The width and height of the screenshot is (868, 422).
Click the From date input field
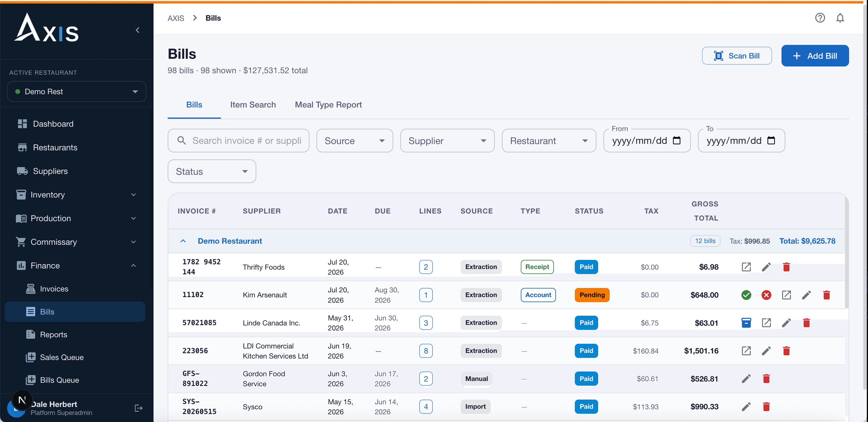[x=647, y=141]
